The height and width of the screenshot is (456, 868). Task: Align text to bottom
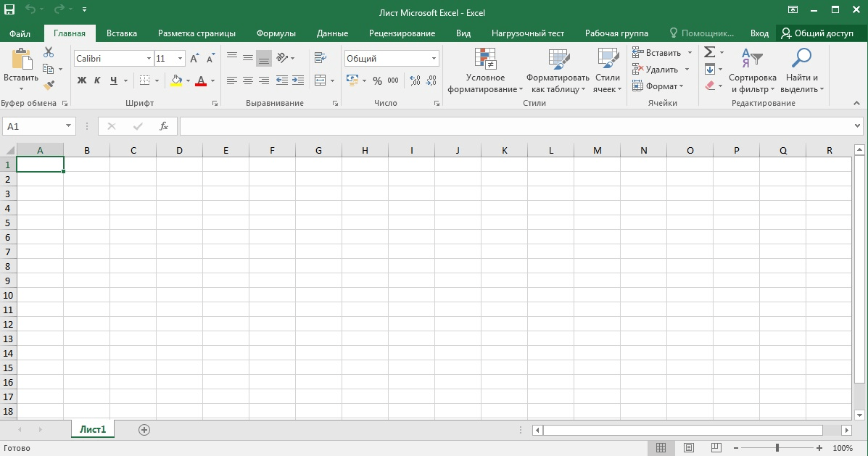tap(264, 57)
